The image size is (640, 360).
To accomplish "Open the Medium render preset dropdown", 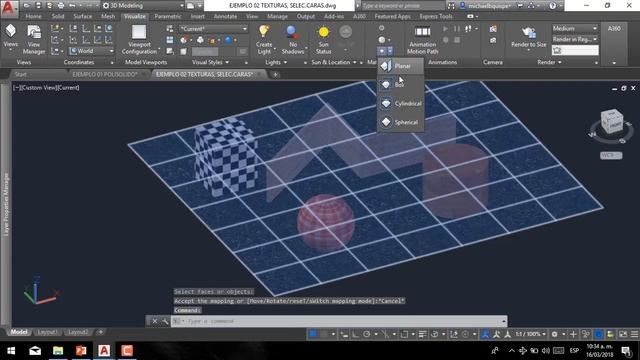I will coord(575,28).
